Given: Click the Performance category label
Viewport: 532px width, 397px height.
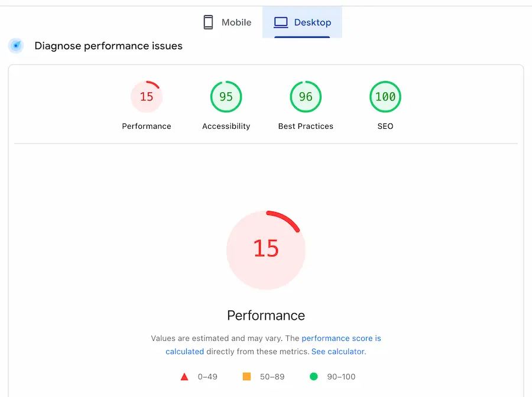Looking at the screenshot, I should point(147,126).
